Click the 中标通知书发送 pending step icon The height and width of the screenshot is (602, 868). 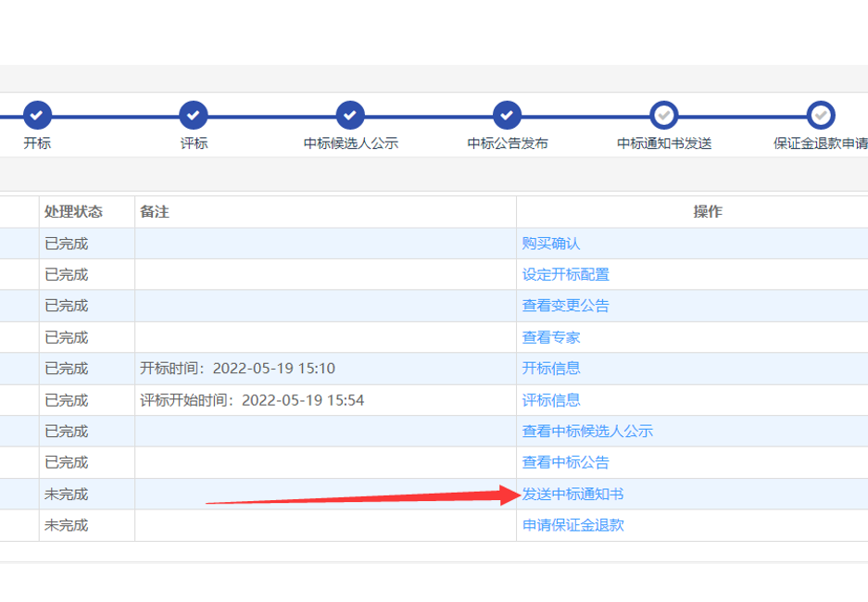click(x=664, y=116)
